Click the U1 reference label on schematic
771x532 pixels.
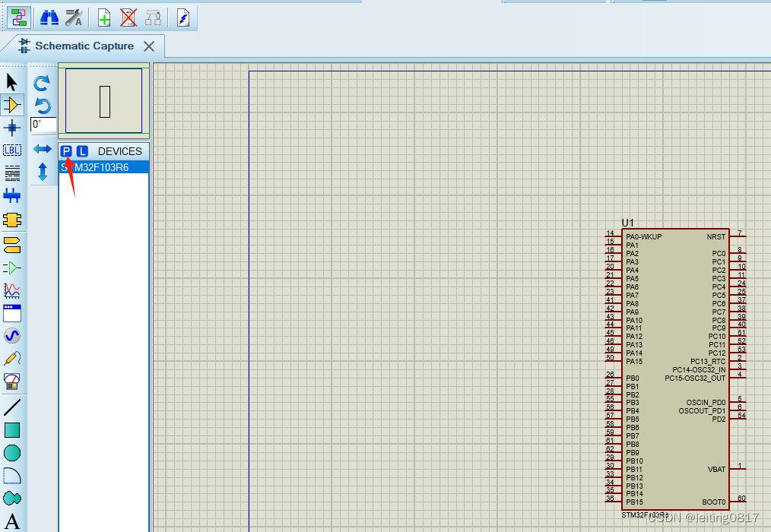coord(628,223)
